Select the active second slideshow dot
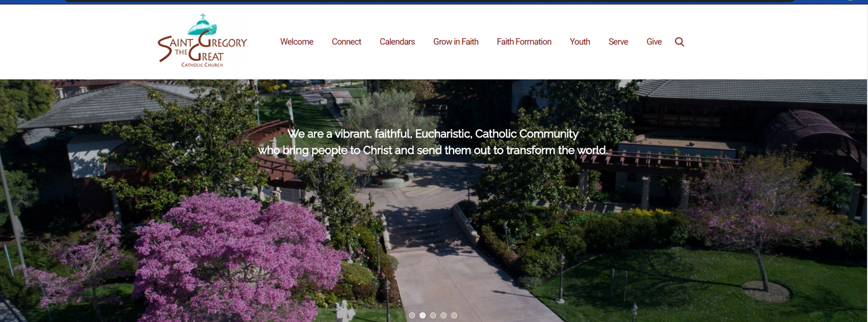 (x=423, y=315)
